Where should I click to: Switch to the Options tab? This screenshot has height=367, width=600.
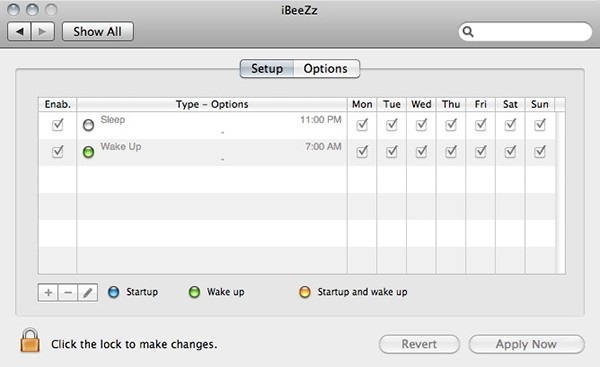tap(326, 69)
